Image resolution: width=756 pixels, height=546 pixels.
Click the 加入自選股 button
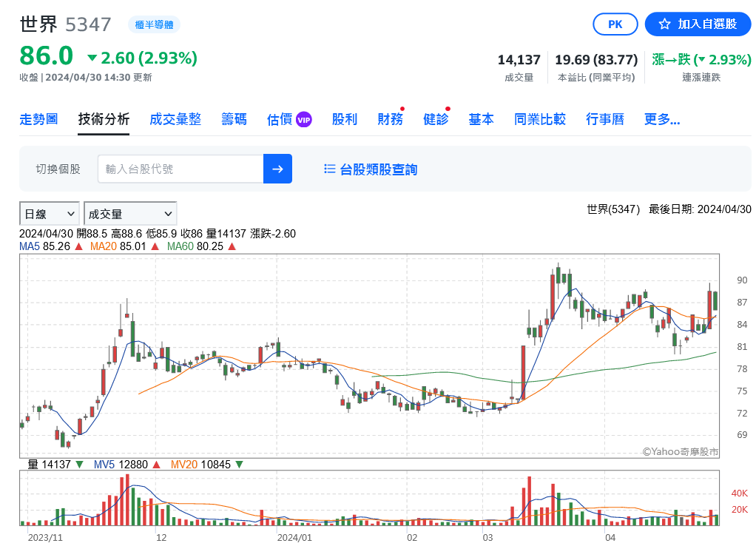(698, 24)
